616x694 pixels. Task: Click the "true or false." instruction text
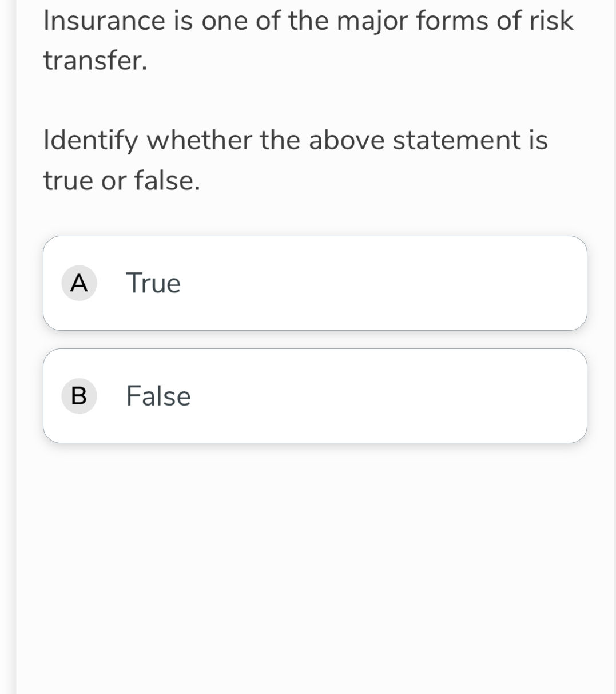pos(122,181)
